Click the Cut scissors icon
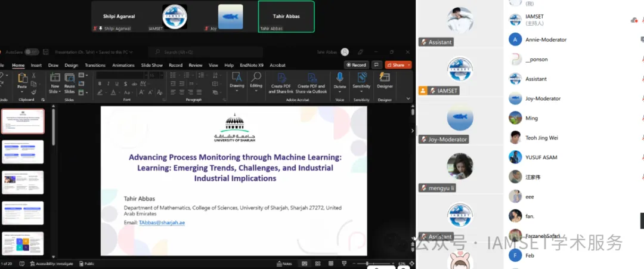Screen dimensions: 644x269 coord(33,76)
